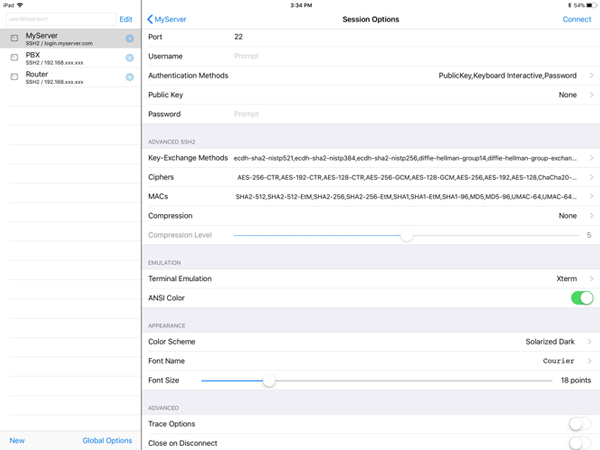Select the Router session row
Image resolution: width=600 pixels, height=450 pixels.
coord(70,77)
